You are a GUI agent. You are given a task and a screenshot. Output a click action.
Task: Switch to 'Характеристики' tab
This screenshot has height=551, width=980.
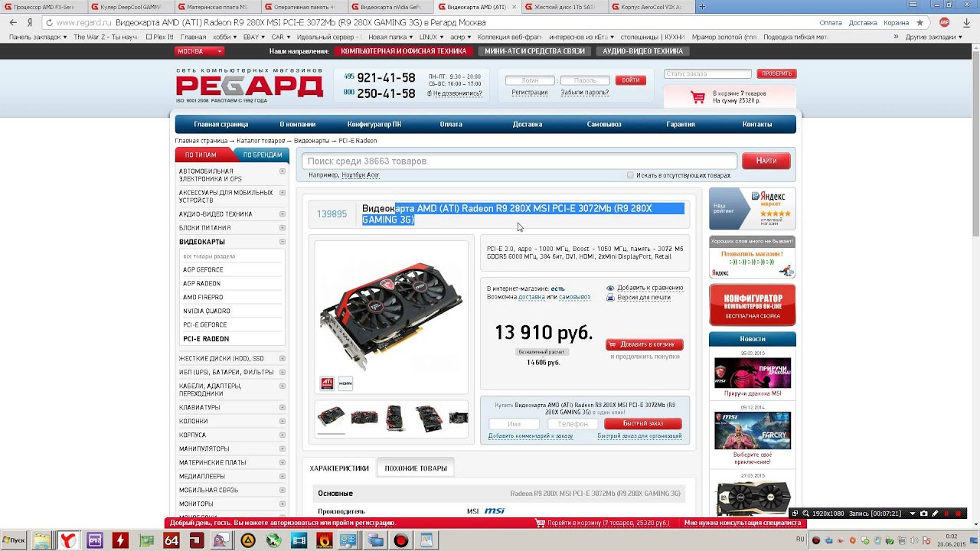339,468
